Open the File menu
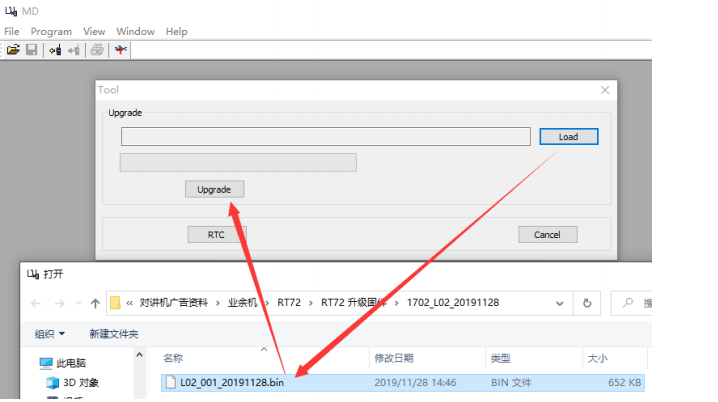 click(12, 31)
